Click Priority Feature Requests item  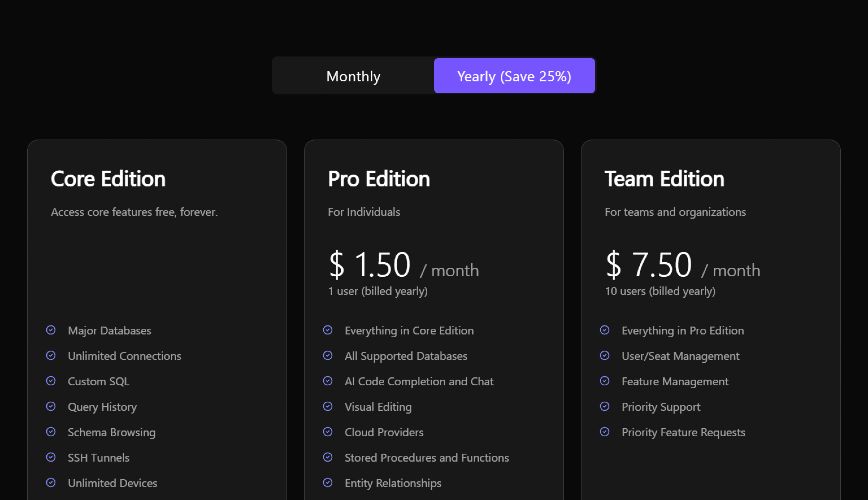point(683,432)
